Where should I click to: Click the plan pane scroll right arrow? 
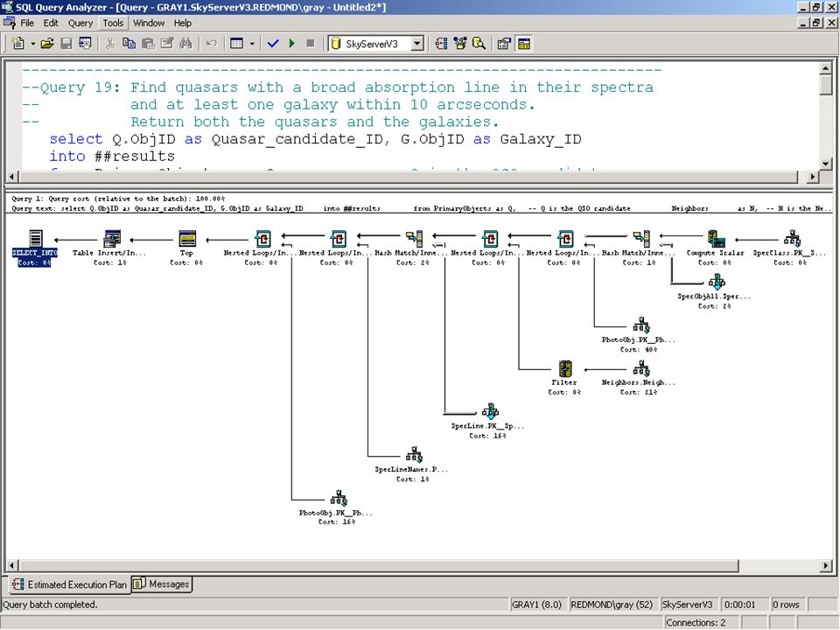pyautogui.click(x=825, y=566)
